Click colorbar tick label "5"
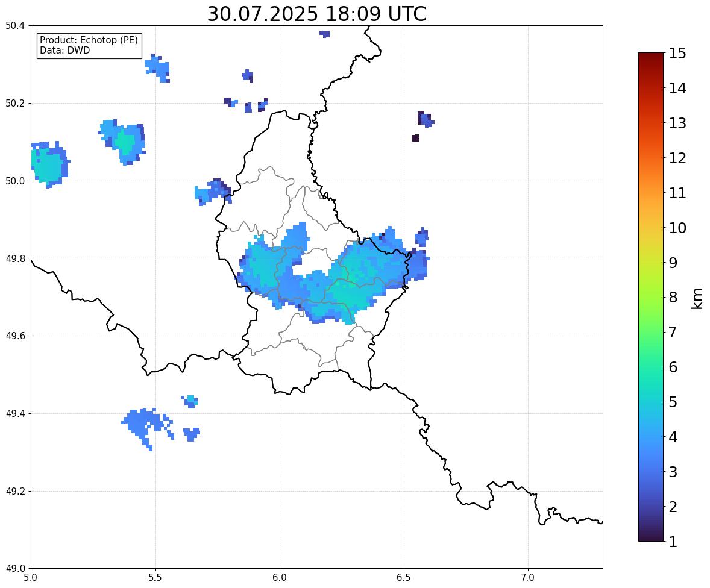 click(x=673, y=402)
